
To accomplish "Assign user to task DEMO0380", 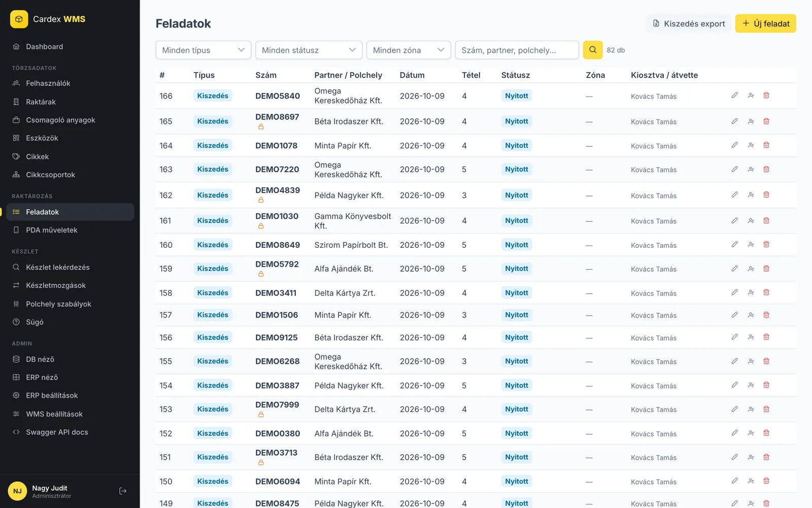I will tap(751, 433).
